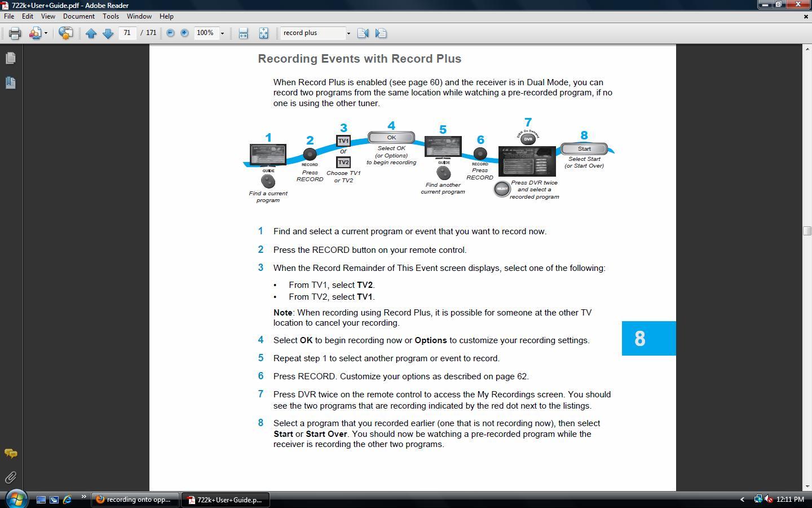Viewport: 812px width, 508px height.
Task: Click text 'Repeat step 1 to select another program'
Action: click(x=351, y=358)
